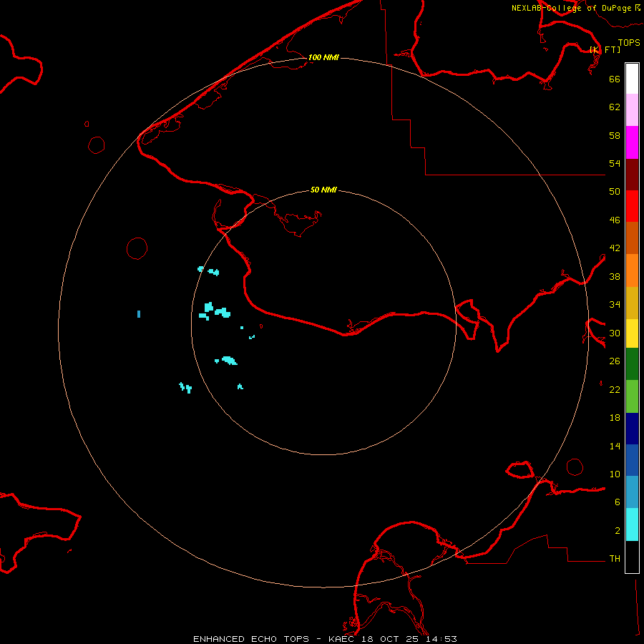Click the legend value "34"
Image resolution: width=644 pixels, height=644 pixels.
(x=615, y=305)
